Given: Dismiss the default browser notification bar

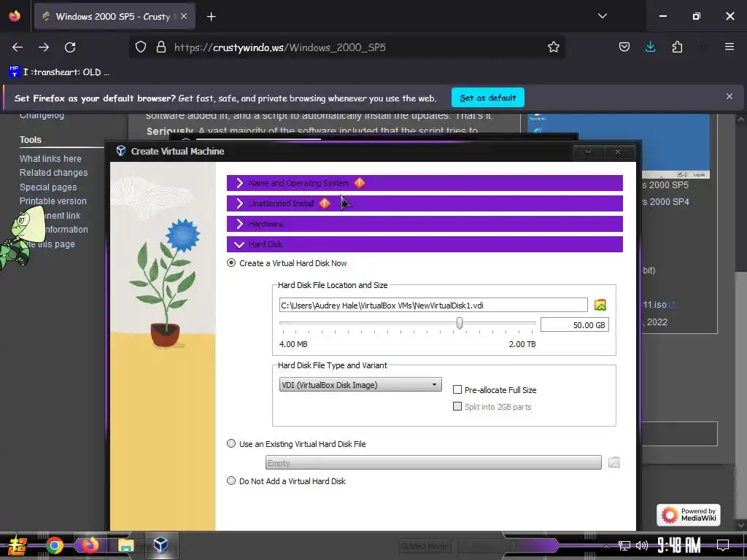Looking at the screenshot, I should pos(729,97).
